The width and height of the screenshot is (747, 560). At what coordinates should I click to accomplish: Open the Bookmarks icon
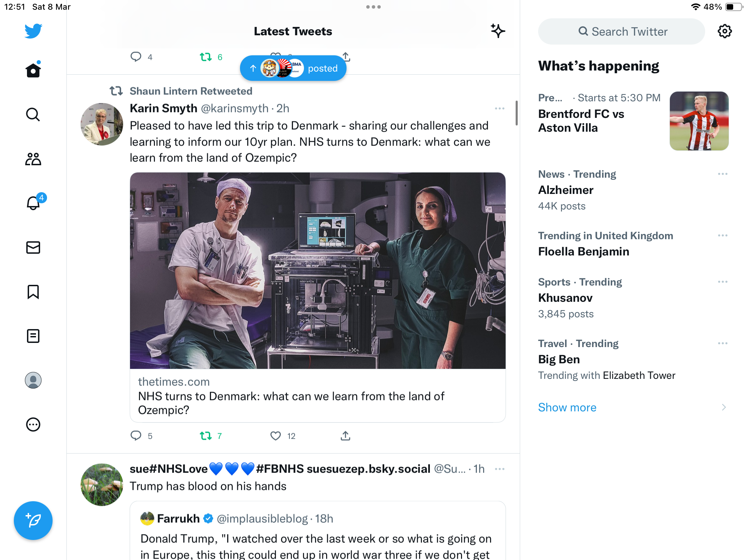pyautogui.click(x=33, y=292)
